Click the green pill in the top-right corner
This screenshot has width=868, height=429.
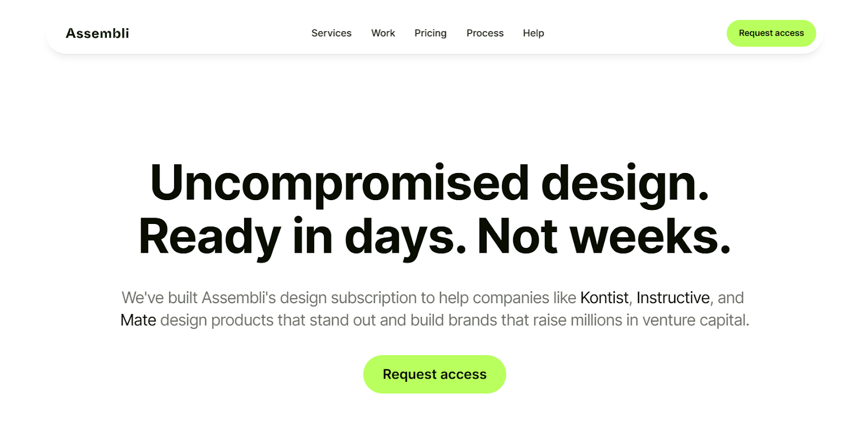771,33
